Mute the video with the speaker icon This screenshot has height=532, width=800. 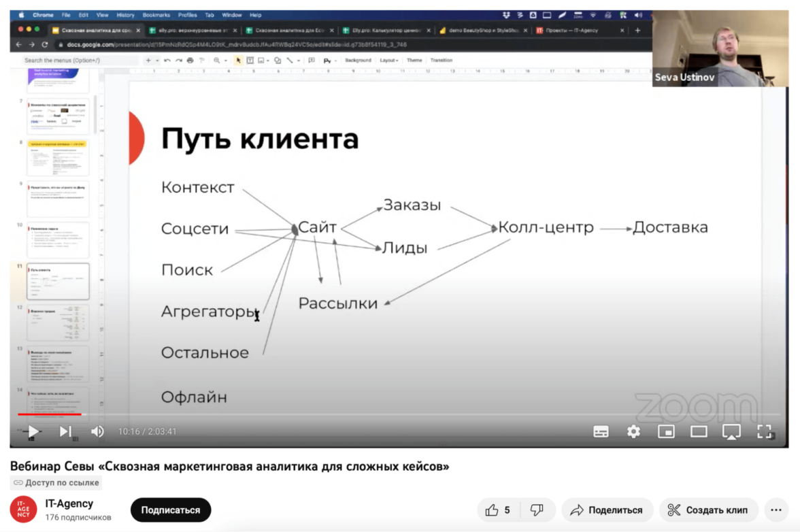[97, 431]
